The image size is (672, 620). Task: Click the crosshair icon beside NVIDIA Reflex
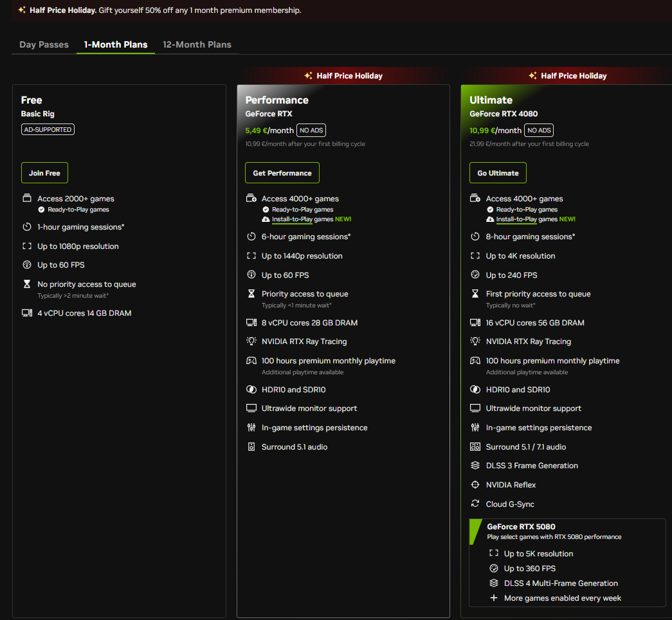coord(475,485)
